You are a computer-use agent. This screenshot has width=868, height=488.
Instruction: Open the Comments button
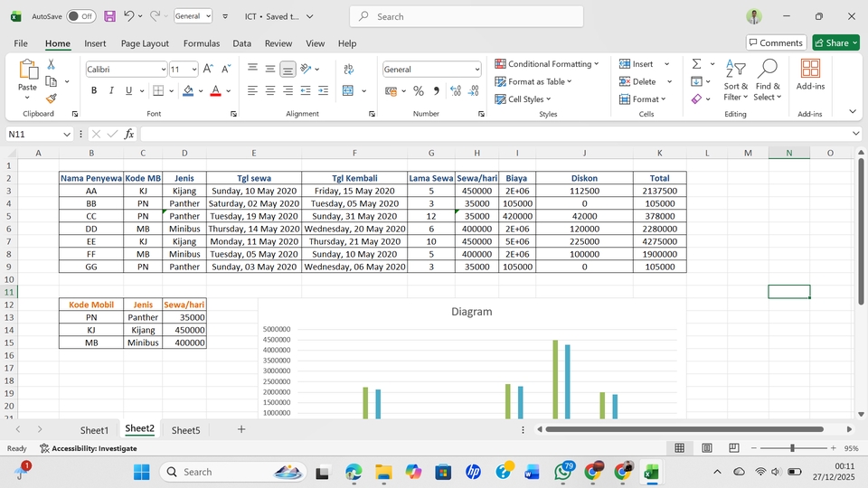point(776,42)
